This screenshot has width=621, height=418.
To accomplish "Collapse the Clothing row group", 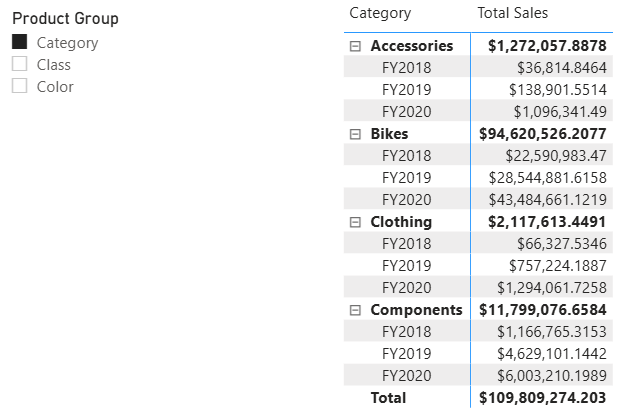I will click(355, 222).
